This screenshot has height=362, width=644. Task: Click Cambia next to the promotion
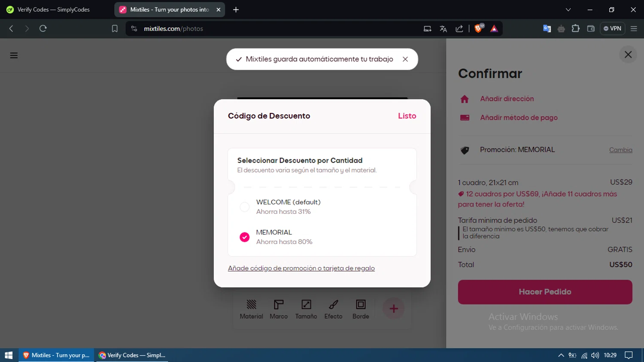(x=621, y=150)
